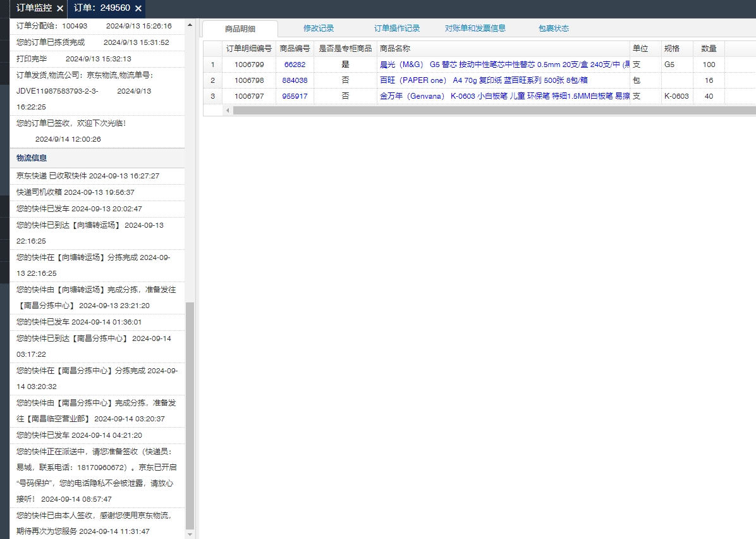Click the 您的快件已发车 20:02:47 row
Screen dimensions: 756x539
click(x=97, y=209)
